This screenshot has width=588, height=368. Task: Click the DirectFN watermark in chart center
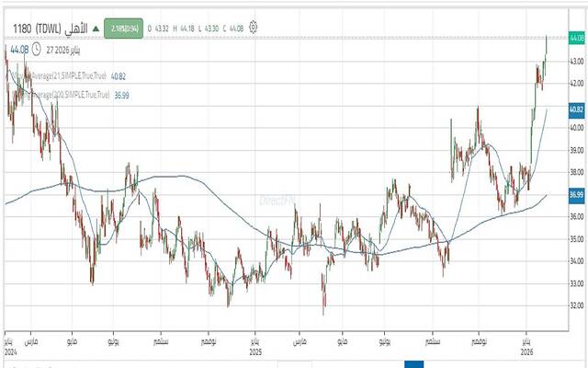click(x=276, y=200)
